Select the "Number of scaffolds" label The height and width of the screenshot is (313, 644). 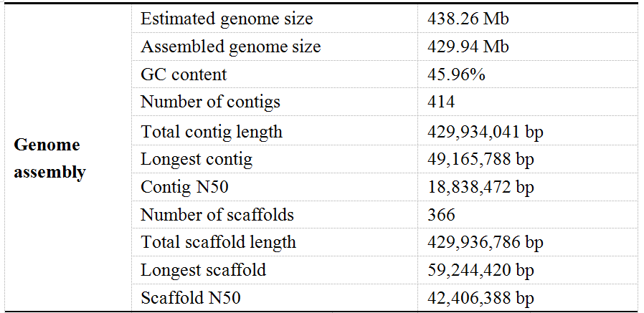[x=217, y=215]
